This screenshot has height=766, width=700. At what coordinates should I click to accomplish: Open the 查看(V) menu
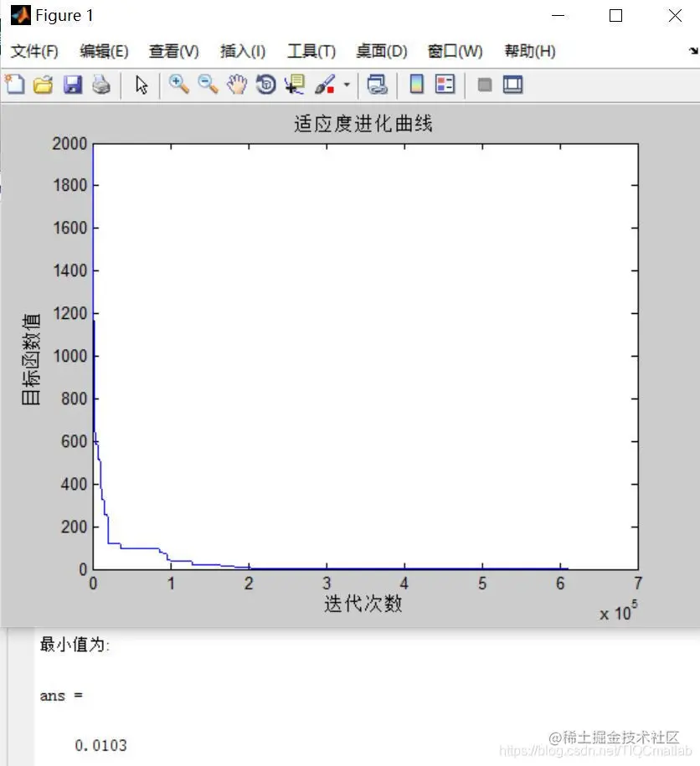click(174, 51)
